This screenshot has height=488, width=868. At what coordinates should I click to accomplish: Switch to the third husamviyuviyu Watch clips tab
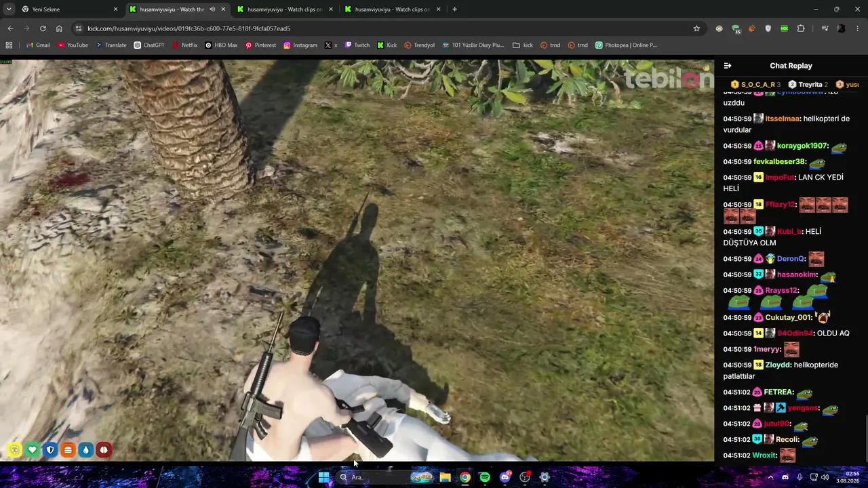coord(393,9)
